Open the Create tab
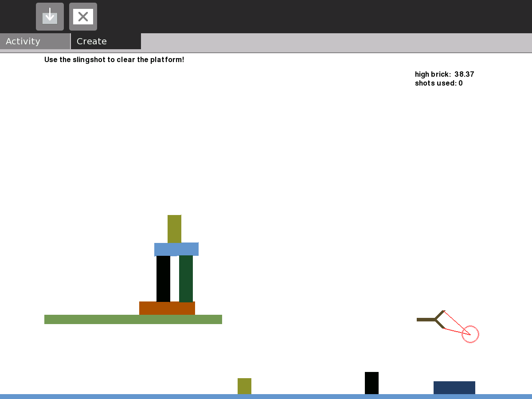 (x=106, y=41)
